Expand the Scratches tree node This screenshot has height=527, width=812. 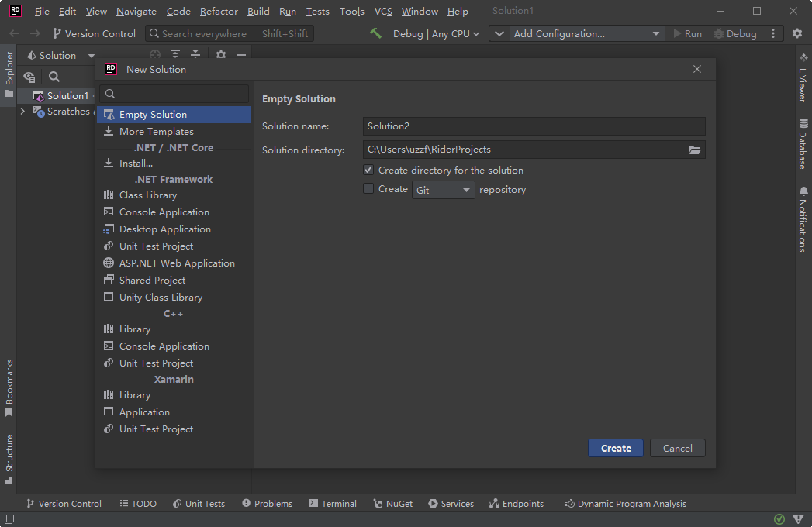22,112
